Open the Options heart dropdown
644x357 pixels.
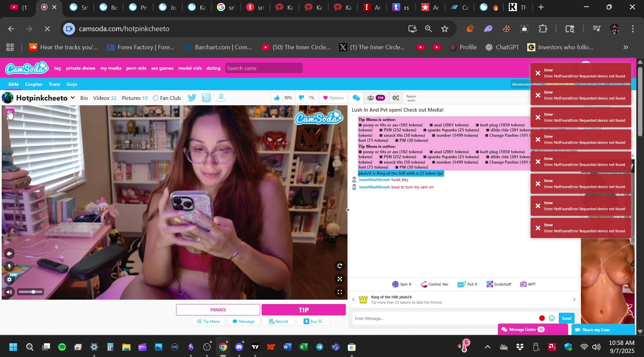pyautogui.click(x=333, y=98)
